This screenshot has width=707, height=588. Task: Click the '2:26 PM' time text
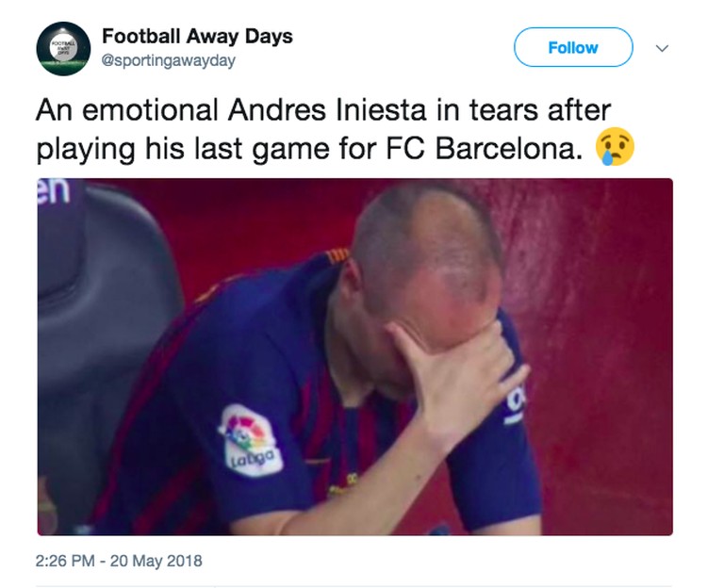tap(65, 561)
